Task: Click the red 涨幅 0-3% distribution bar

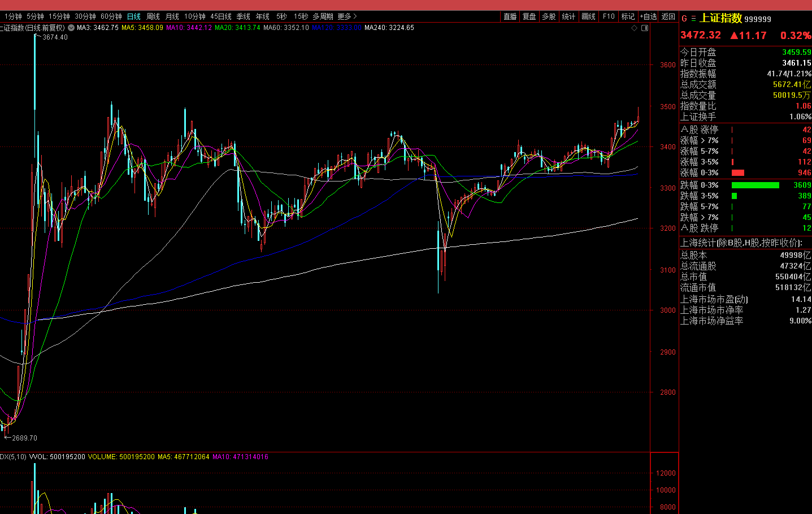Action: click(x=737, y=172)
